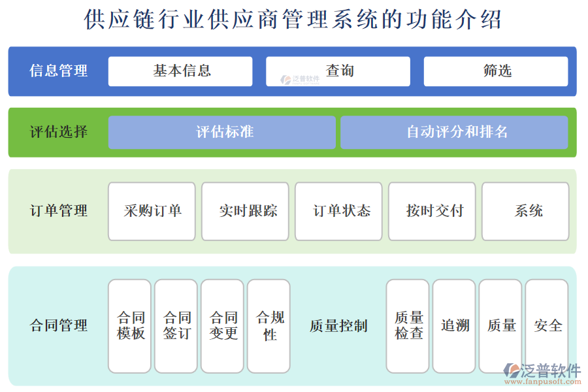
Task: Open the 合规性 function
Action: tap(268, 325)
